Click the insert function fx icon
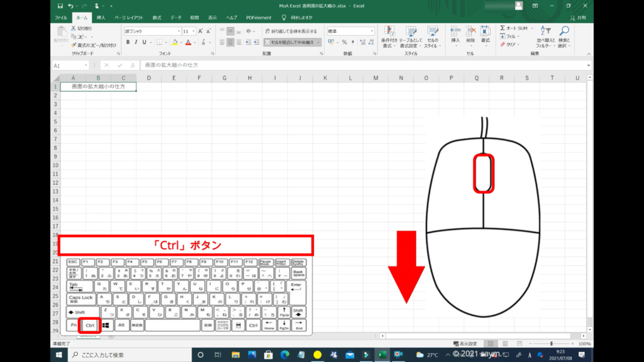The width and height of the screenshot is (644, 362). [133, 65]
